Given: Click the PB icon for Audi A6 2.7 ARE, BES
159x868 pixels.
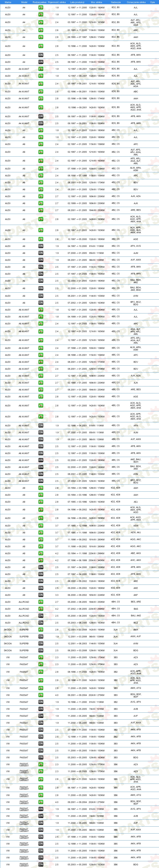Looking at the screenshot, I should click(x=41, y=210).
